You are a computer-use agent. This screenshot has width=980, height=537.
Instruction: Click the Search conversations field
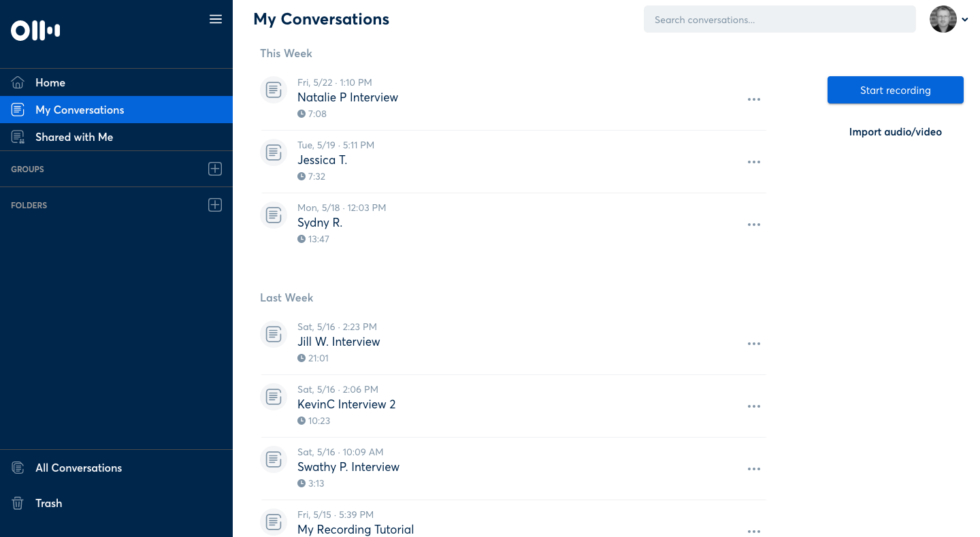tap(779, 20)
